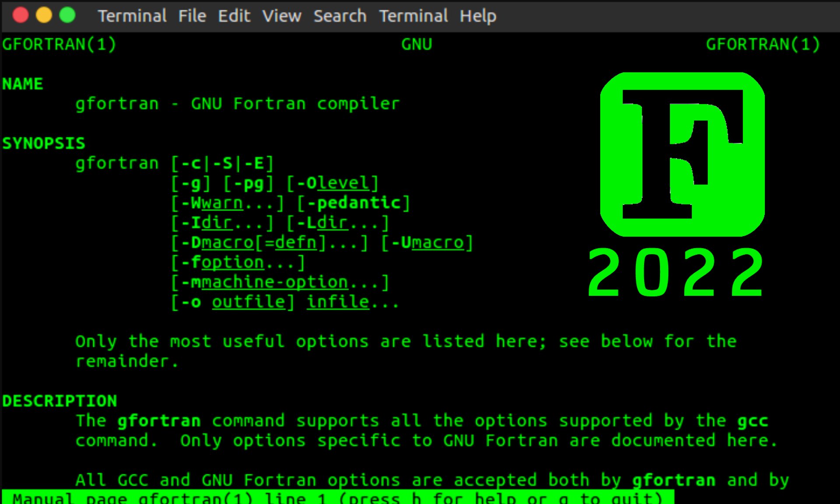Open the Search menu

click(340, 16)
